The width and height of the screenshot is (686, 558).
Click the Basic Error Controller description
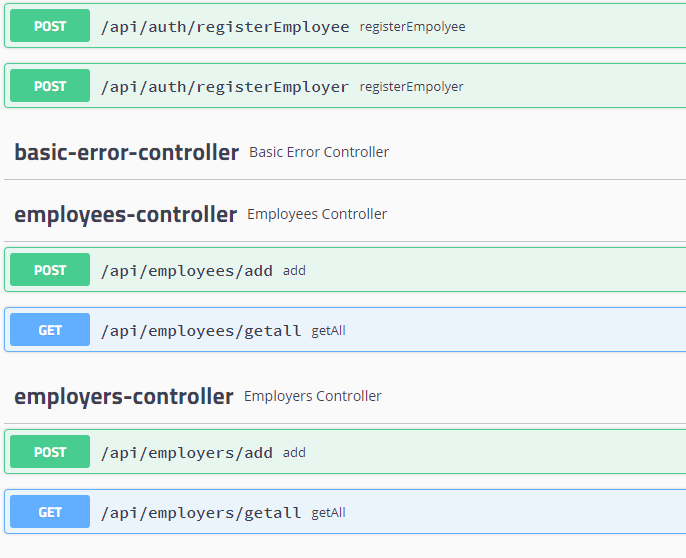click(x=319, y=152)
